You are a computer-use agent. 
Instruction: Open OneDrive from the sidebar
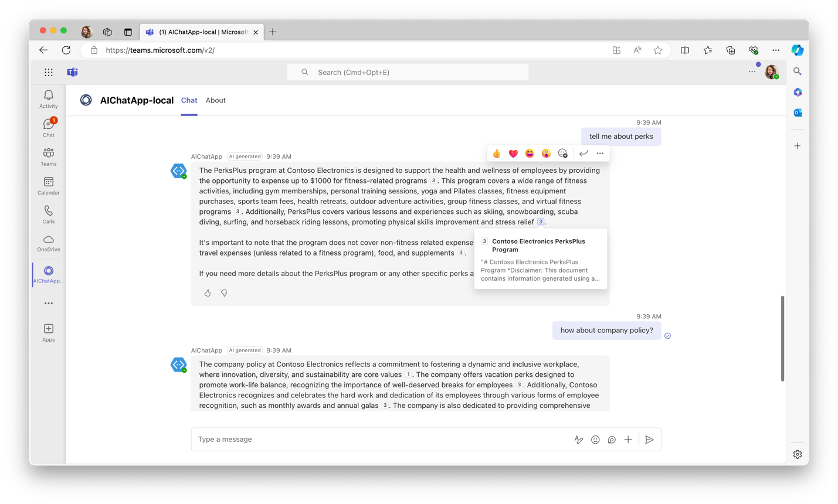(49, 243)
